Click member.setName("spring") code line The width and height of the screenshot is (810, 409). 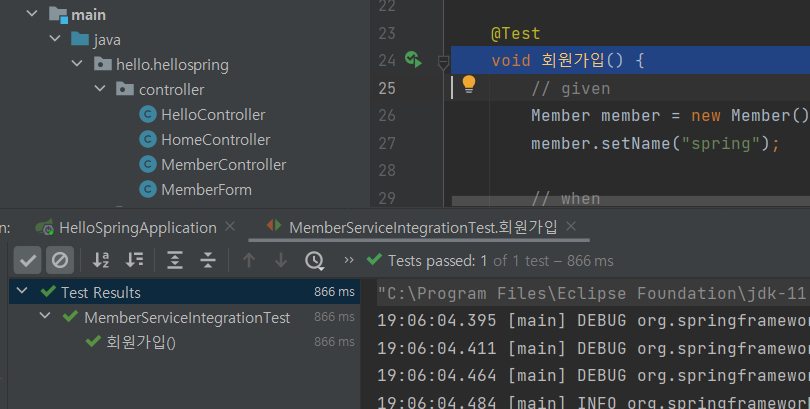[x=656, y=144]
